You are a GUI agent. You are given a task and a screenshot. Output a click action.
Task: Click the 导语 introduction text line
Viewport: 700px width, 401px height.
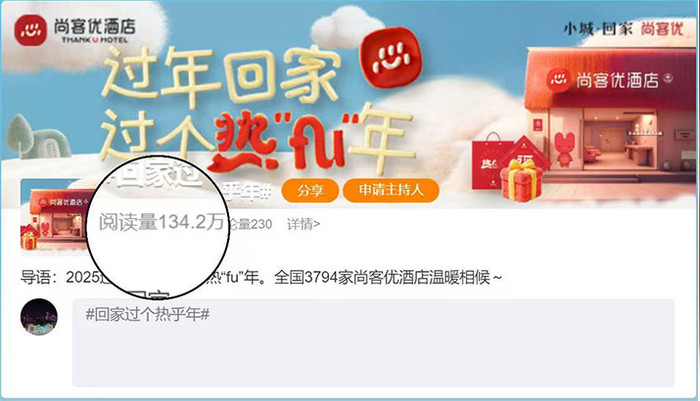click(x=261, y=277)
